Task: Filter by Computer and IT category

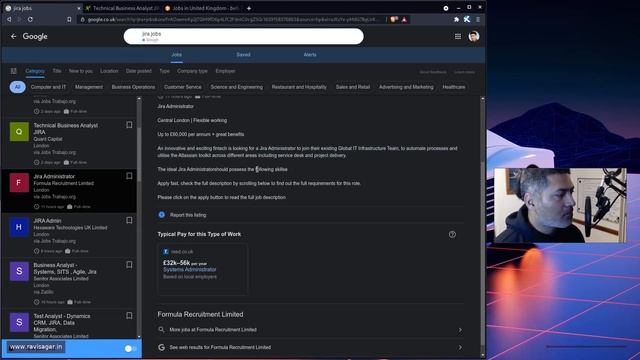Action: pyautogui.click(x=48, y=87)
